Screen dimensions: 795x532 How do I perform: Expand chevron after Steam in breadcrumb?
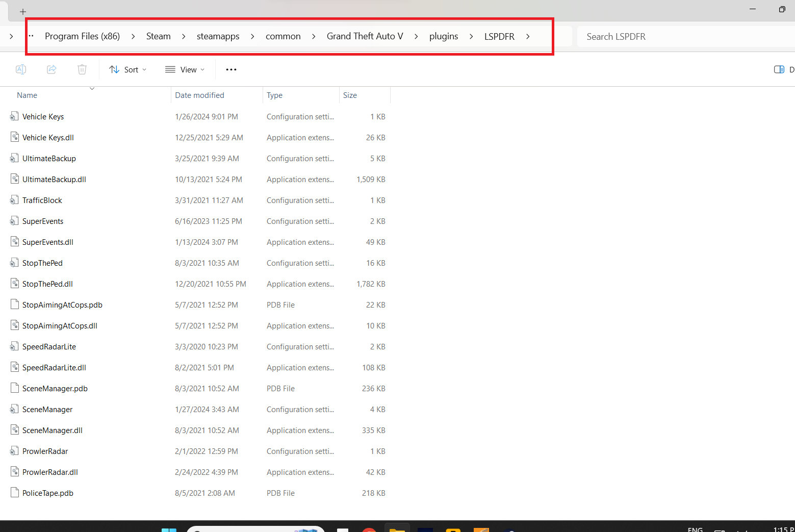click(184, 36)
